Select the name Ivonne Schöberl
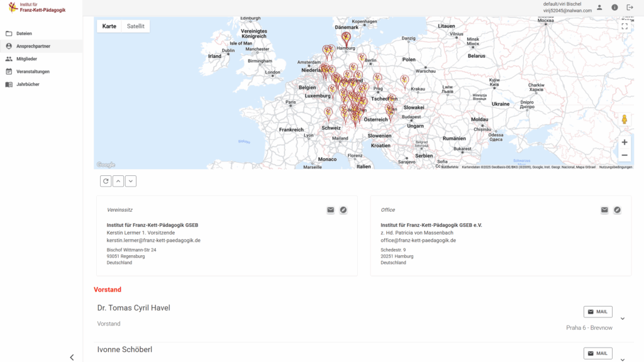644x362 pixels. (x=125, y=349)
